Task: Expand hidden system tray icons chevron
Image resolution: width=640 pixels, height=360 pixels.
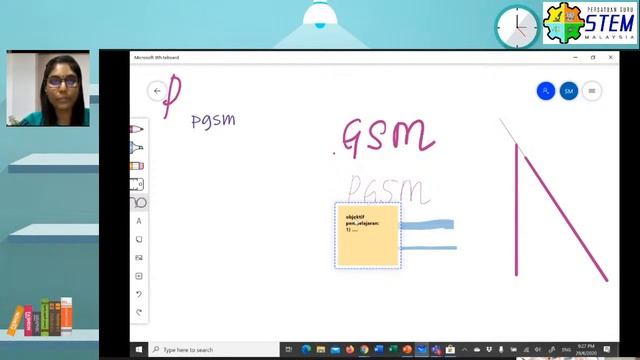Action: [x=464, y=350]
